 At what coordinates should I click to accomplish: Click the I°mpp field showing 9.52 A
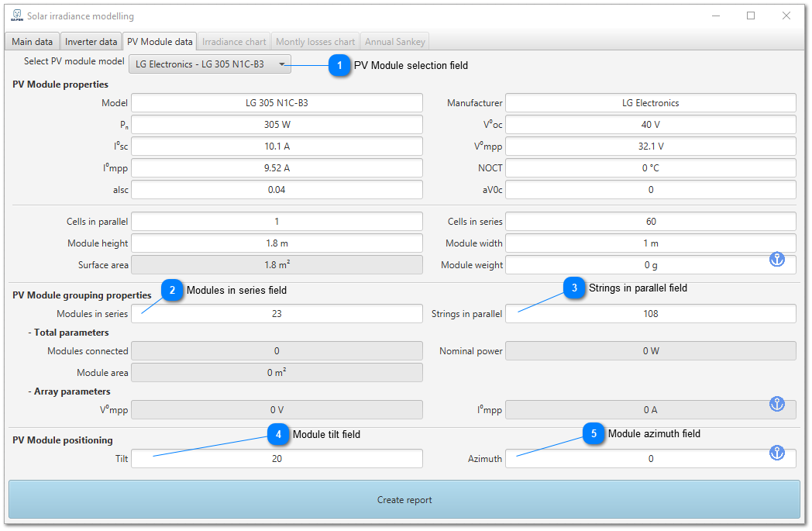277,168
